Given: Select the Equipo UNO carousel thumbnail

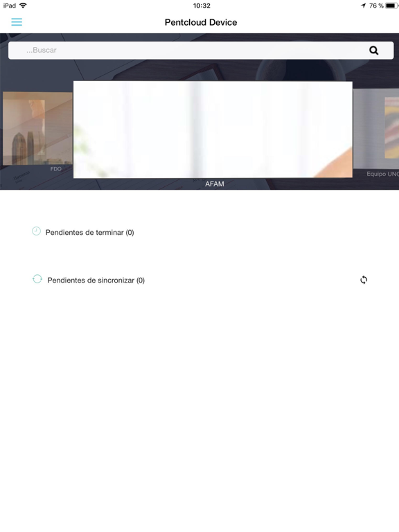Looking at the screenshot, I should click(376, 129).
